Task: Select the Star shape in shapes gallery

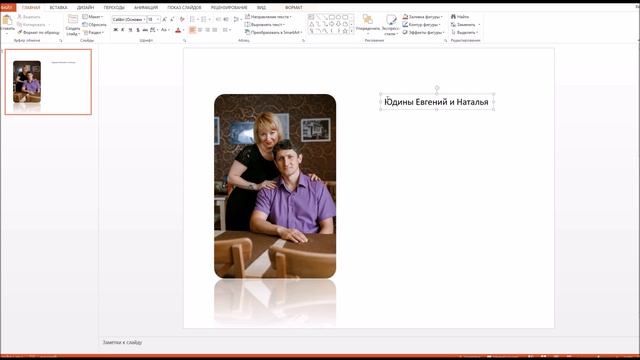Action: pos(345,31)
